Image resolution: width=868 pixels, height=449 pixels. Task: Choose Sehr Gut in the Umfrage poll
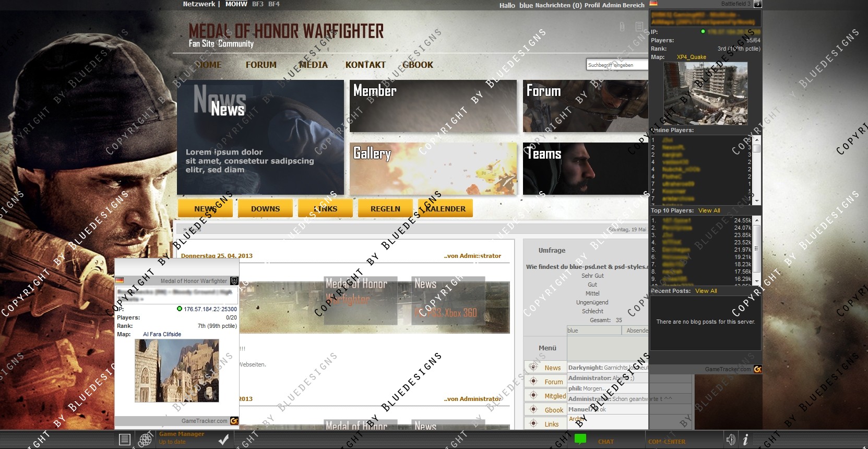(x=592, y=276)
